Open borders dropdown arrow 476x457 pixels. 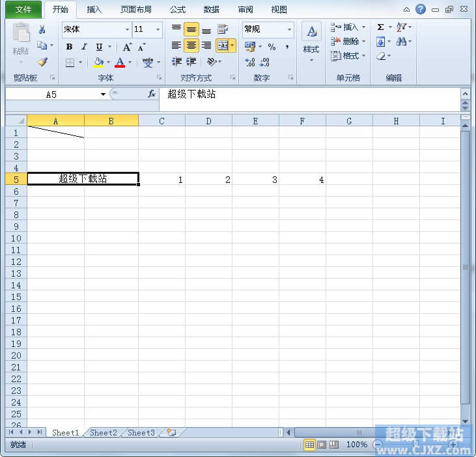coord(81,62)
